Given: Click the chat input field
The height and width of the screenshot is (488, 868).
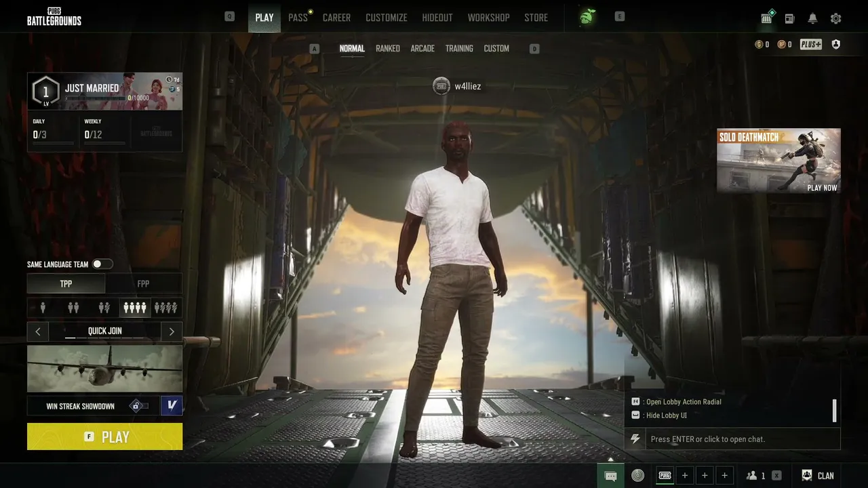Looking at the screenshot, I should click(743, 439).
